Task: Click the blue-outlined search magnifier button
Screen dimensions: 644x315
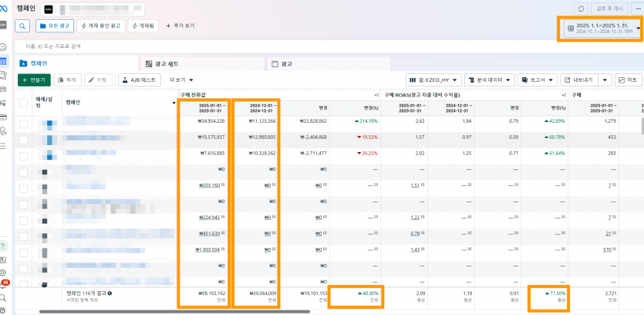Action: tap(22, 25)
